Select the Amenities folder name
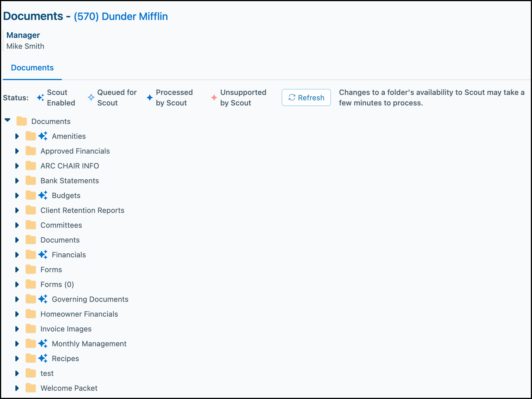Viewport: 532px width, 399px height. pyautogui.click(x=69, y=136)
